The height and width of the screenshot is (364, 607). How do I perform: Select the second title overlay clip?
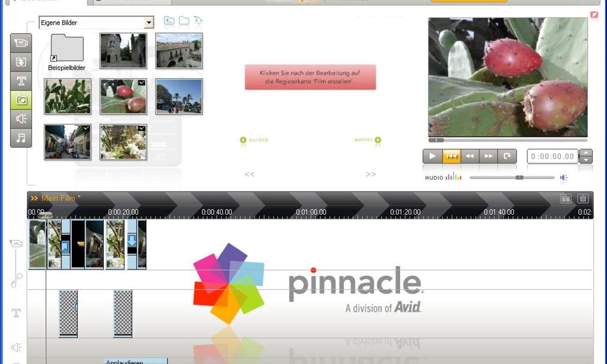pos(123,313)
